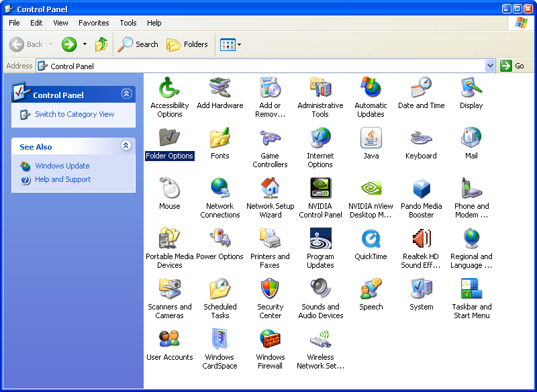The image size is (537, 392).
Task: Click the Search toolbar button
Action: (x=138, y=44)
